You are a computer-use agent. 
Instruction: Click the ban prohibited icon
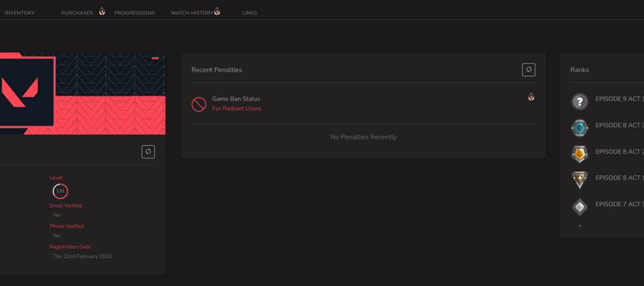pyautogui.click(x=199, y=104)
